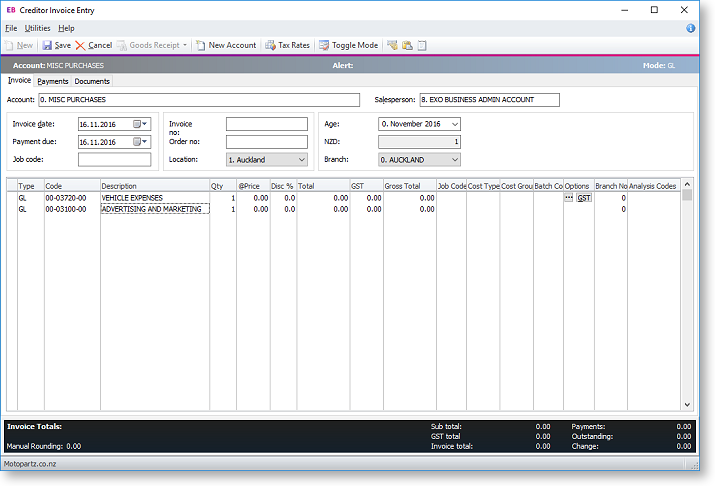Open the Utilities menu
The width and height of the screenshot is (715, 486).
tap(37, 28)
